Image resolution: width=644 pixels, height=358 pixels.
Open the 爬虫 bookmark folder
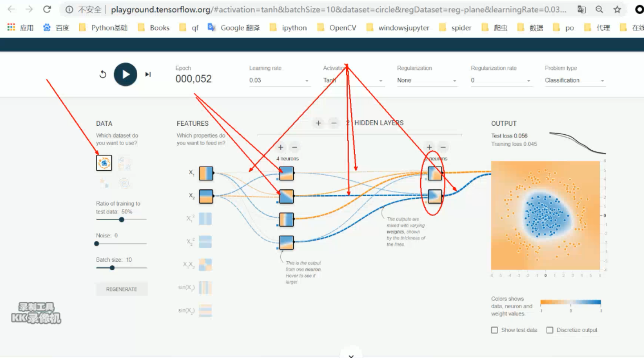(x=494, y=28)
